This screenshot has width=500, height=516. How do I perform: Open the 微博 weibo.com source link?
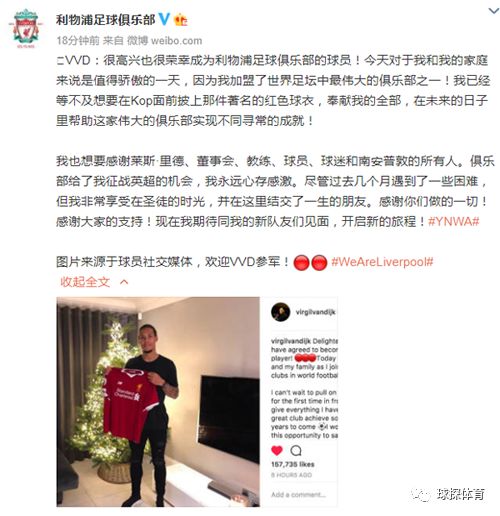(164, 41)
